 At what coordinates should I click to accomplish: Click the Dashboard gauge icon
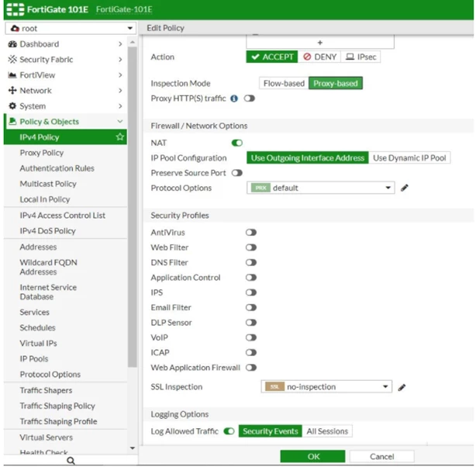[12, 44]
